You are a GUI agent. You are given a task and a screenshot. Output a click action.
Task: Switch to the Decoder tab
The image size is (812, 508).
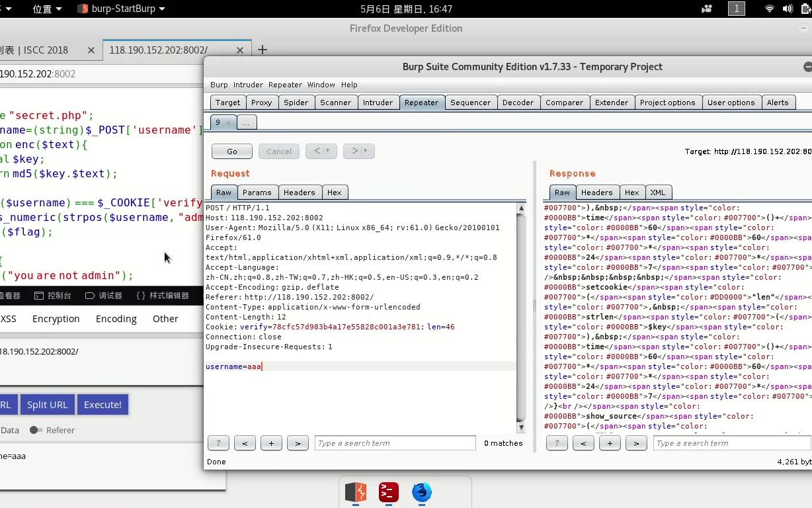[x=518, y=103]
